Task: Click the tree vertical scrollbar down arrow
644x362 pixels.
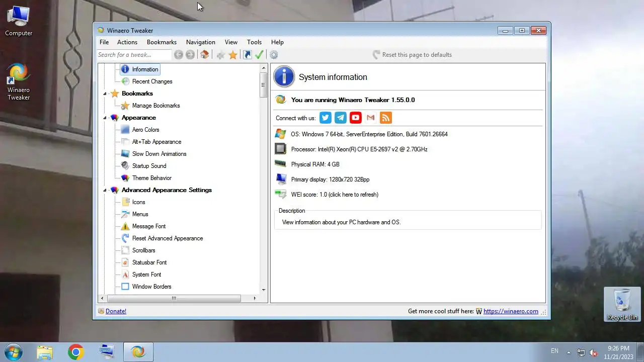Action: (x=263, y=290)
